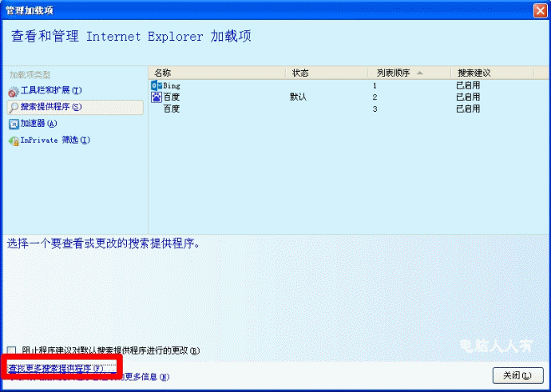Viewport: 551px width, 392px height.
Task: Open 查找更多搜索提供程序(F) link
Action: [61, 369]
